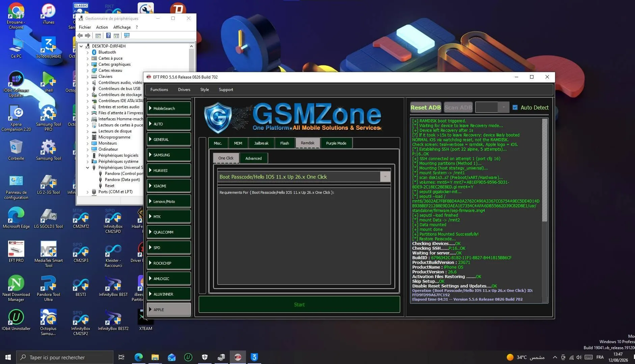Image resolution: width=635 pixels, height=364 pixels.
Task: Open the port dropdown beside Scan ADB
Action: [503, 108]
